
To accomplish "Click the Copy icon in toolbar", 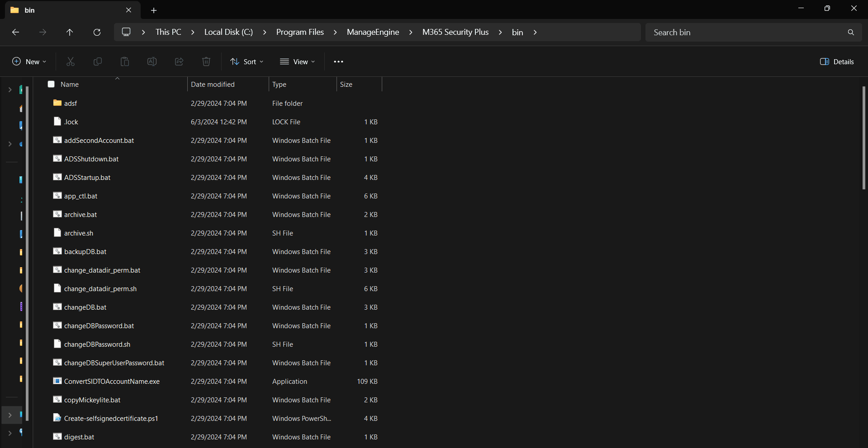I will tap(98, 61).
